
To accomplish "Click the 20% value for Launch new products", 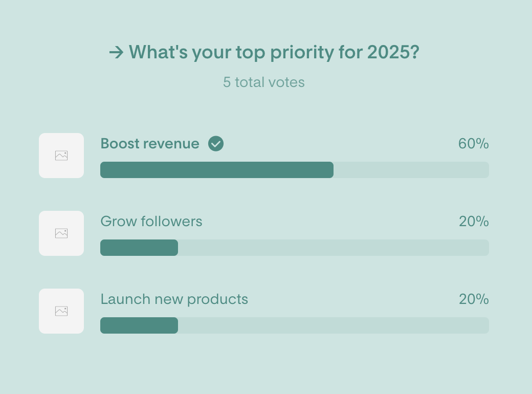I will (474, 299).
